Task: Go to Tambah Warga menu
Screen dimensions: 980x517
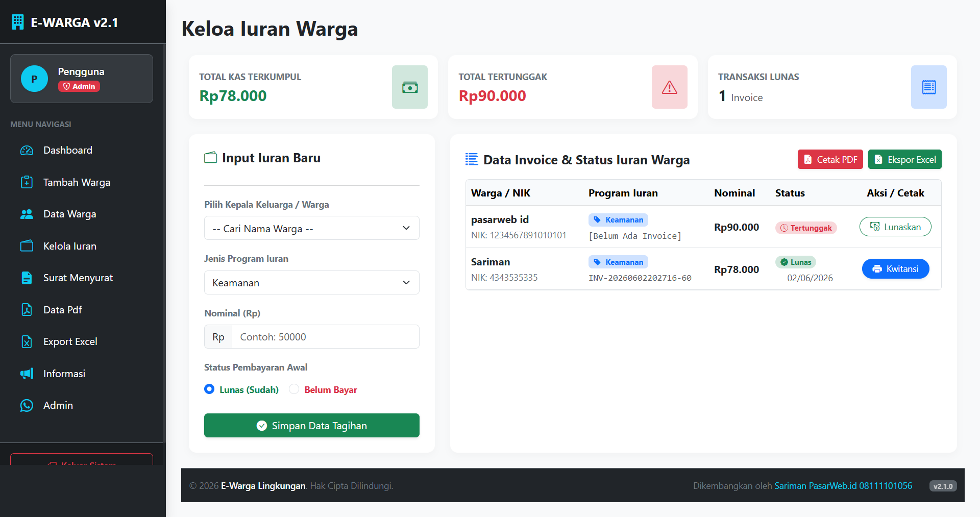Action: pos(82,182)
